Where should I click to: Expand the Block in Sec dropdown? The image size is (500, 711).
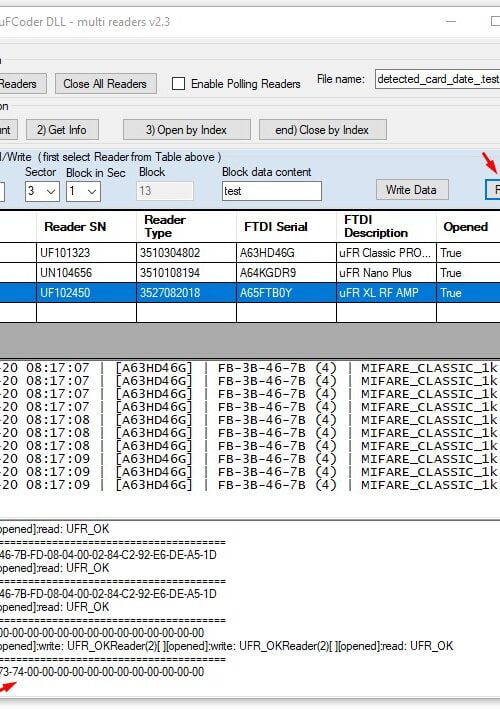tap(83, 191)
